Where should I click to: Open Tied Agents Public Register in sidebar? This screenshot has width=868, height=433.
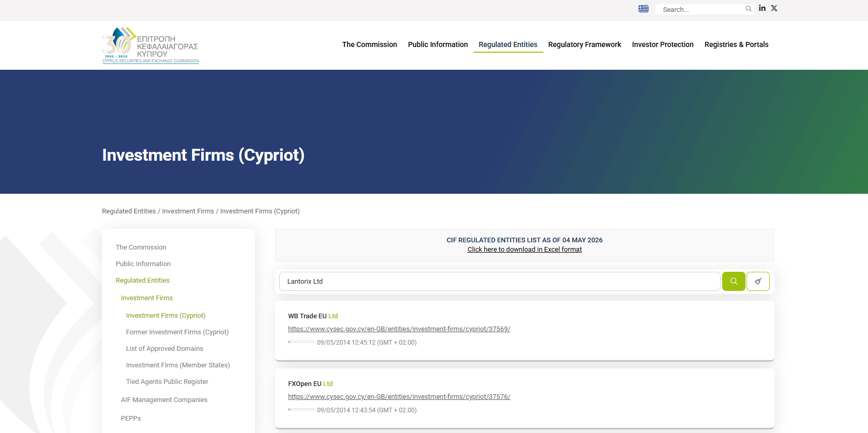(x=167, y=382)
